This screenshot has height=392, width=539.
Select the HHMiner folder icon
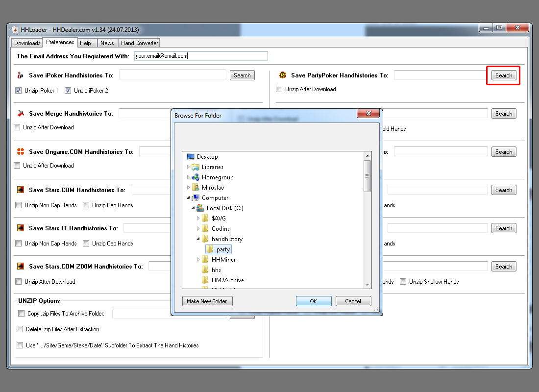205,260
